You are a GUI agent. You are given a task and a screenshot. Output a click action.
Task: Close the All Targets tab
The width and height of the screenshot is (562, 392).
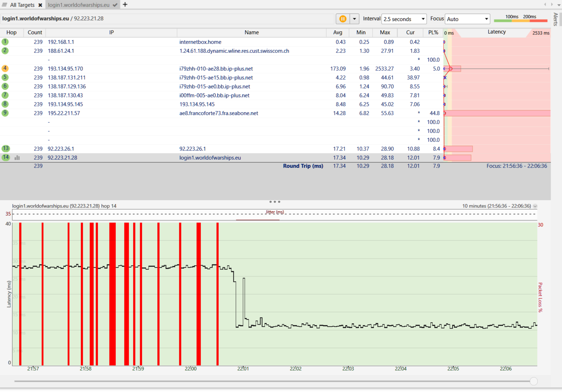coord(40,5)
